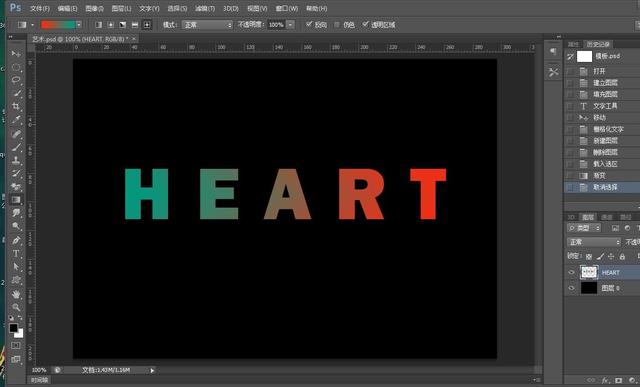Set history brush source on 载入选区 step

coord(570,164)
